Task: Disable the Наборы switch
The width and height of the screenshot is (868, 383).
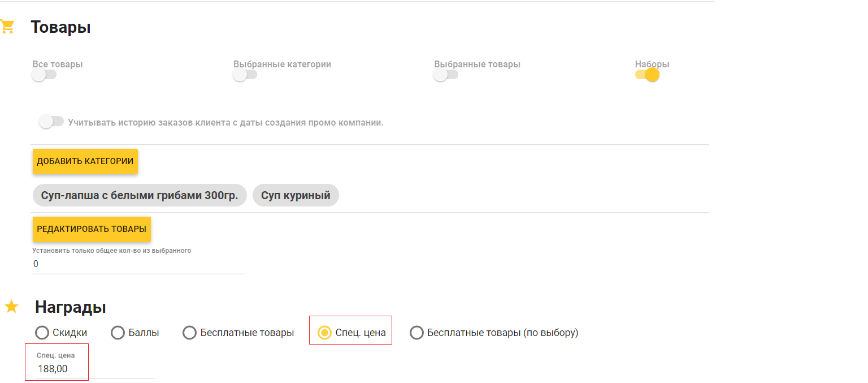Action: tap(647, 75)
